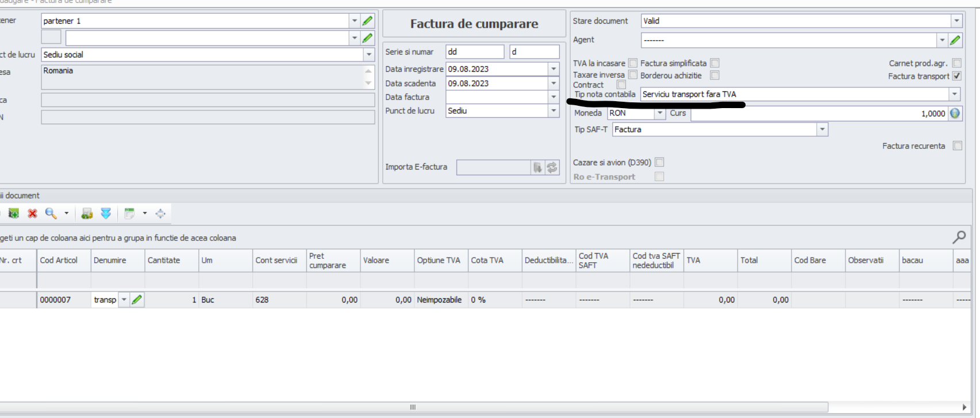Uncheck the Factura transport checkbox
Image resolution: width=980 pixels, height=418 pixels.
956,76
